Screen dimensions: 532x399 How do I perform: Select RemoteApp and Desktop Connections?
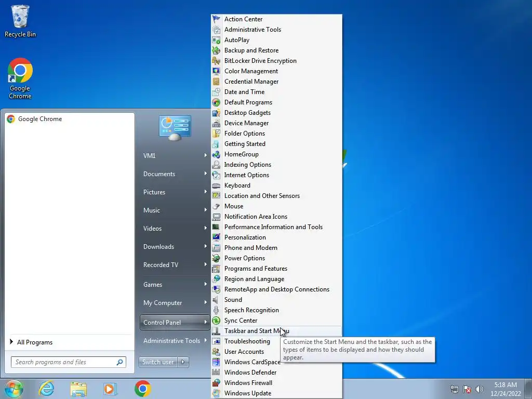[x=276, y=289]
